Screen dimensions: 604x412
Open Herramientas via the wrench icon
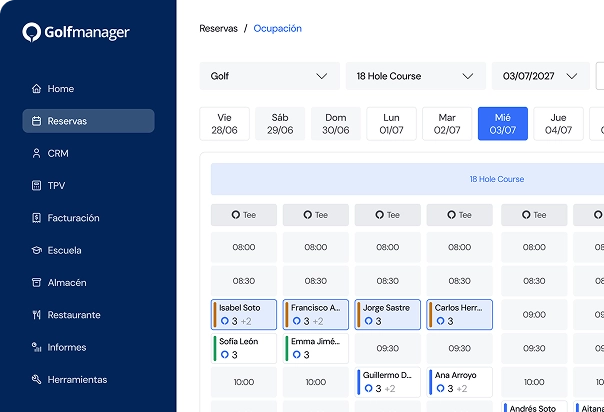[36, 380]
